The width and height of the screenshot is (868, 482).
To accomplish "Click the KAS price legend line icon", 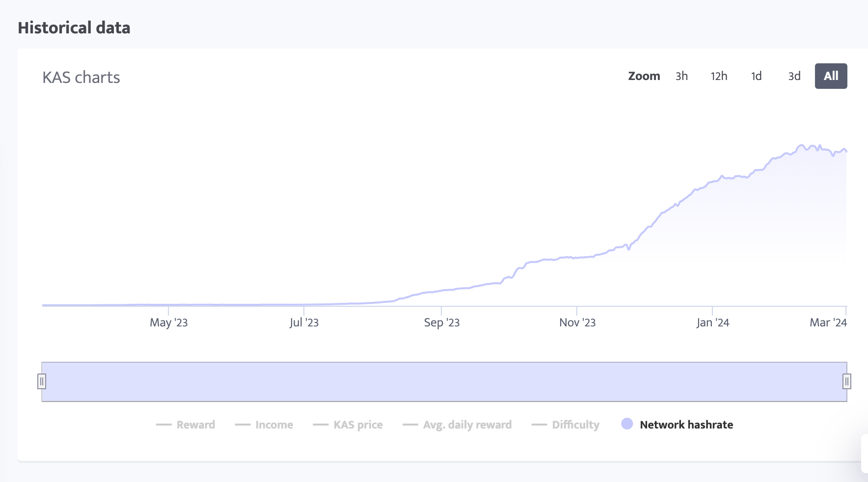I will [322, 424].
